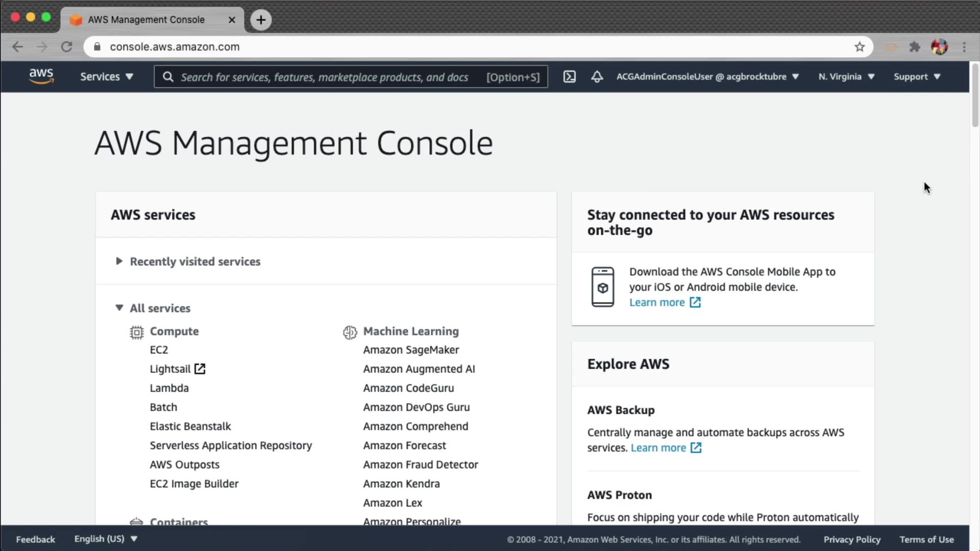The image size is (980, 551).
Task: Click Amazon SageMaker service link
Action: click(x=411, y=350)
